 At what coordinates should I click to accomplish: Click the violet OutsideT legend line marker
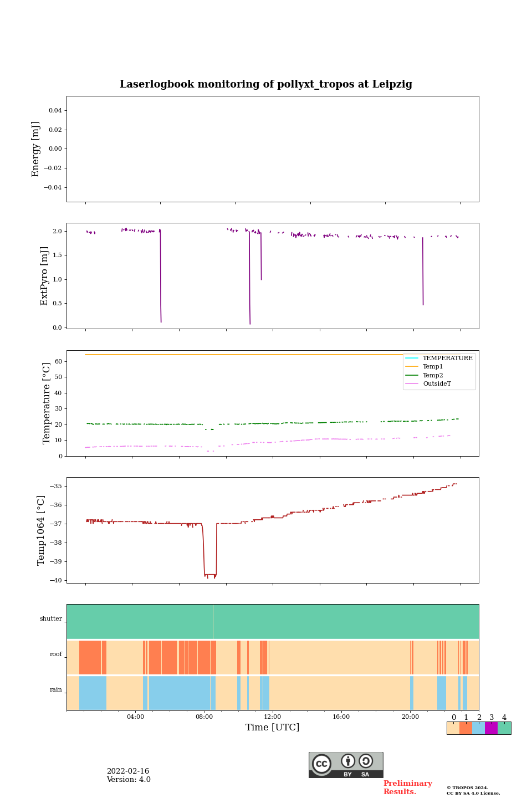point(412,384)
